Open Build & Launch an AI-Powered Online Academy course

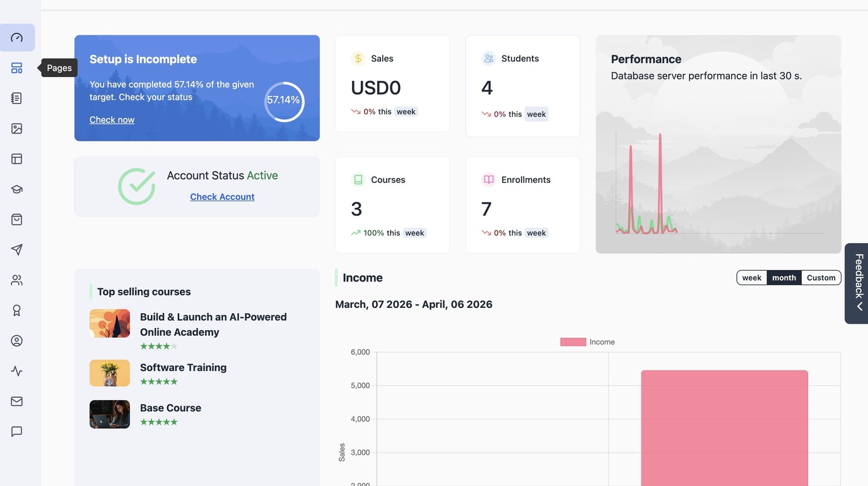tap(213, 324)
